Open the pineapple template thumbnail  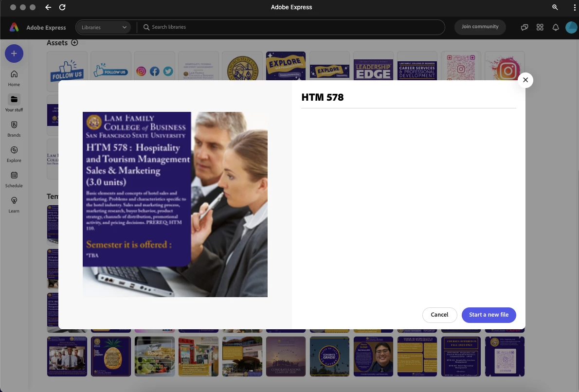tap(111, 356)
